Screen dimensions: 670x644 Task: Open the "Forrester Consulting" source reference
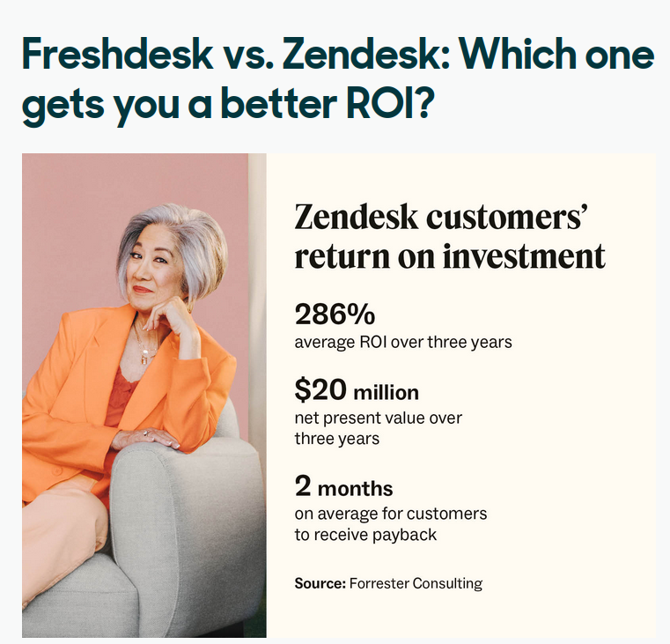click(x=416, y=583)
